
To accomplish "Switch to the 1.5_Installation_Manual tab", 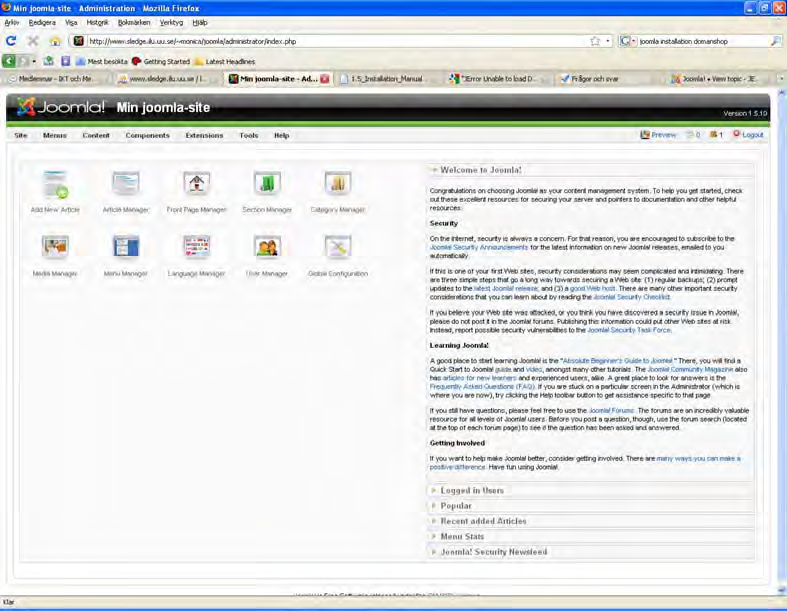I will pyautogui.click(x=386, y=79).
